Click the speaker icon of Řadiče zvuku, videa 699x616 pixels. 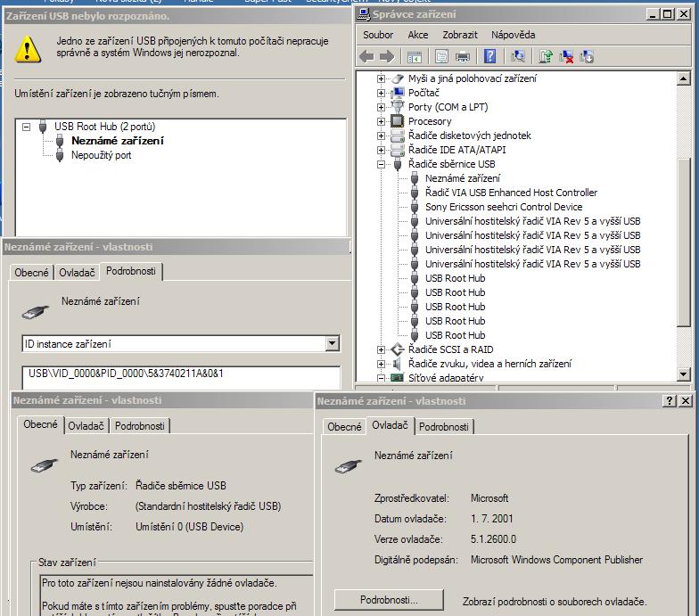click(397, 364)
